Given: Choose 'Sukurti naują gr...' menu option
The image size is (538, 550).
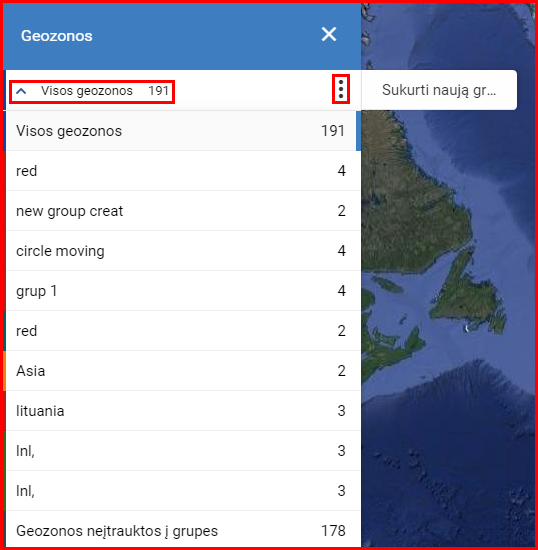Looking at the screenshot, I should (439, 90).
